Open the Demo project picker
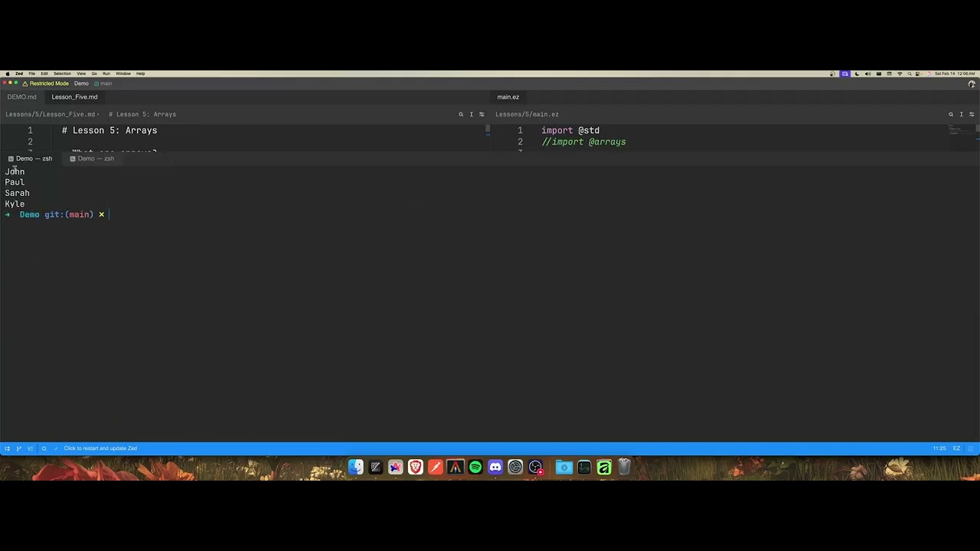This screenshot has width=980, height=551. click(x=81, y=83)
